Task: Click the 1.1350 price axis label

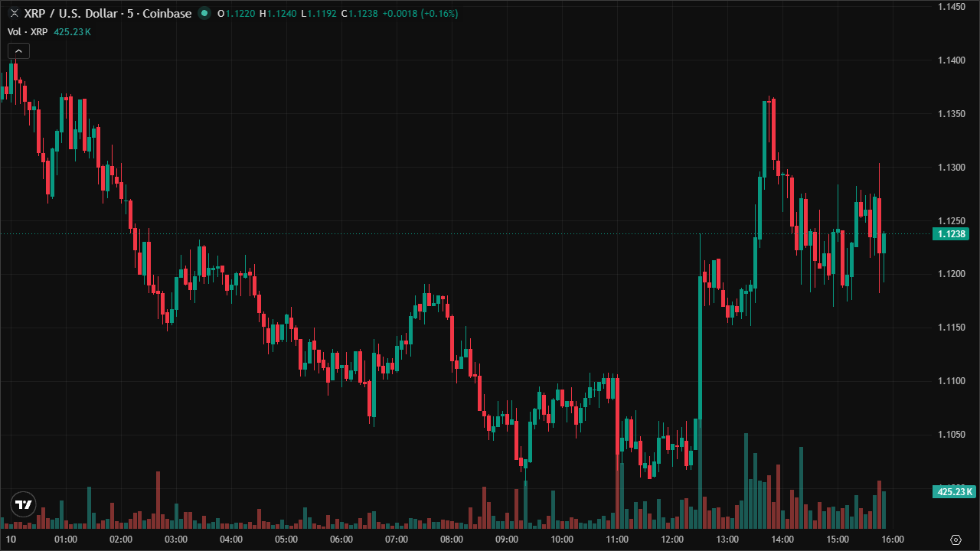Action: point(950,113)
